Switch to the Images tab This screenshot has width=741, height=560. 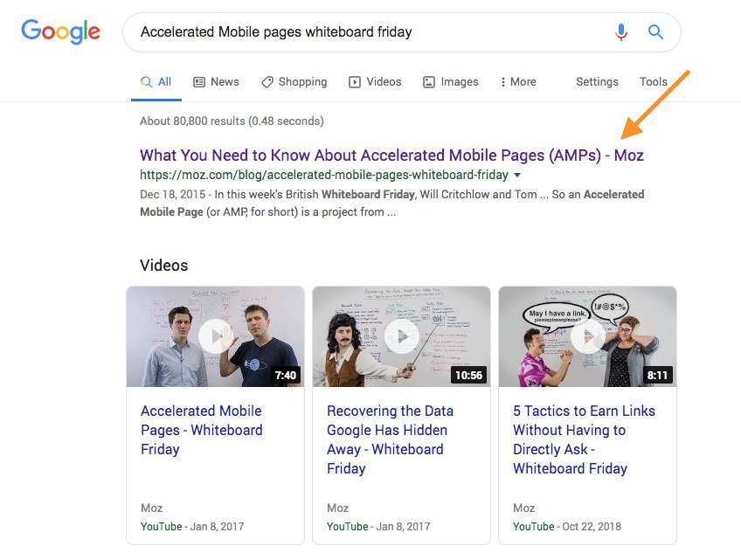click(x=450, y=82)
